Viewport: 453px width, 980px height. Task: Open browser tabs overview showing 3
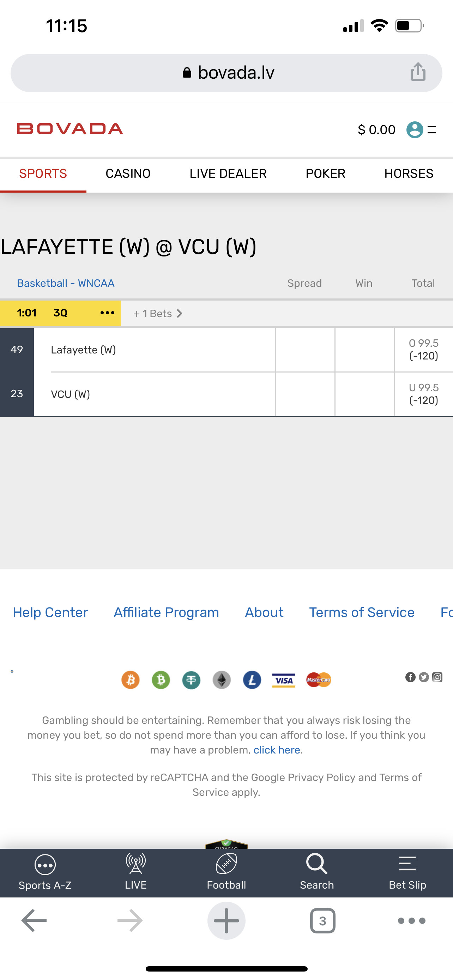(322, 921)
